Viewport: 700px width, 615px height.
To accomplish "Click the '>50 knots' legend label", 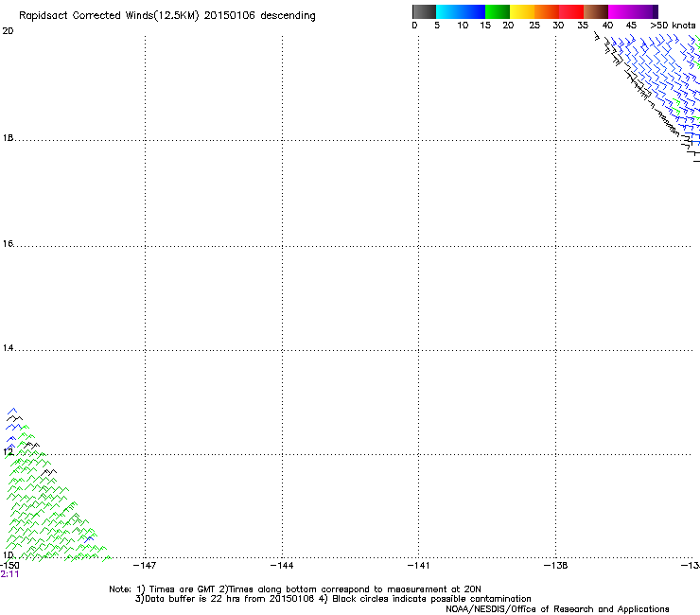I will (x=673, y=26).
